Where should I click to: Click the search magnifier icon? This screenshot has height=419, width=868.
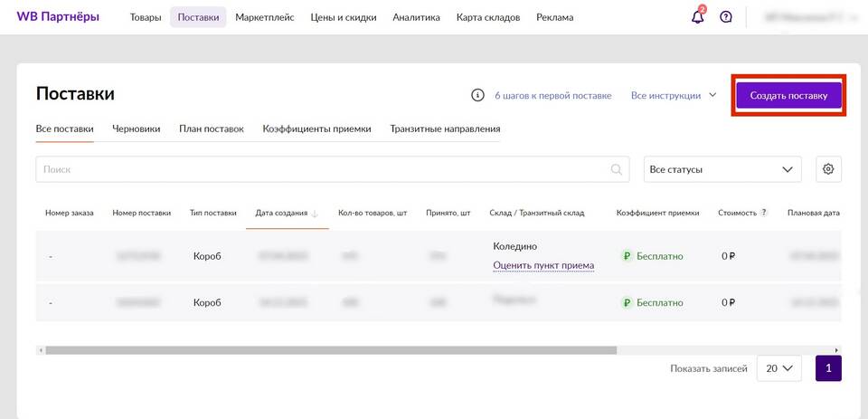618,169
